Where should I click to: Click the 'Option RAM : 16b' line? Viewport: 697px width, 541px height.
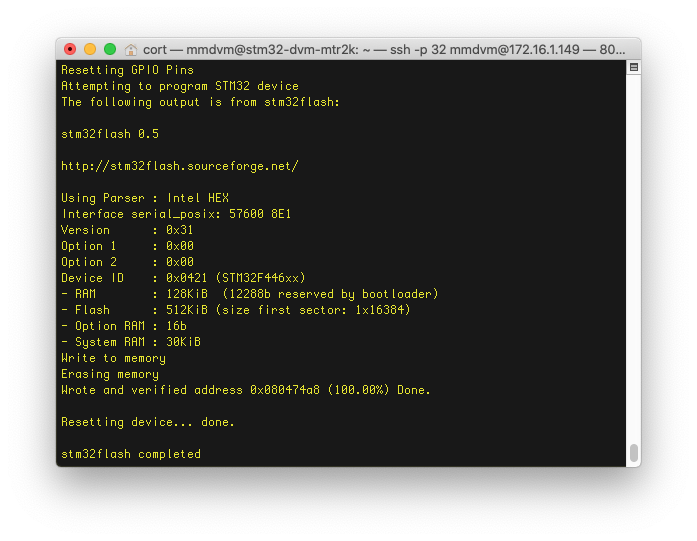tap(124, 326)
